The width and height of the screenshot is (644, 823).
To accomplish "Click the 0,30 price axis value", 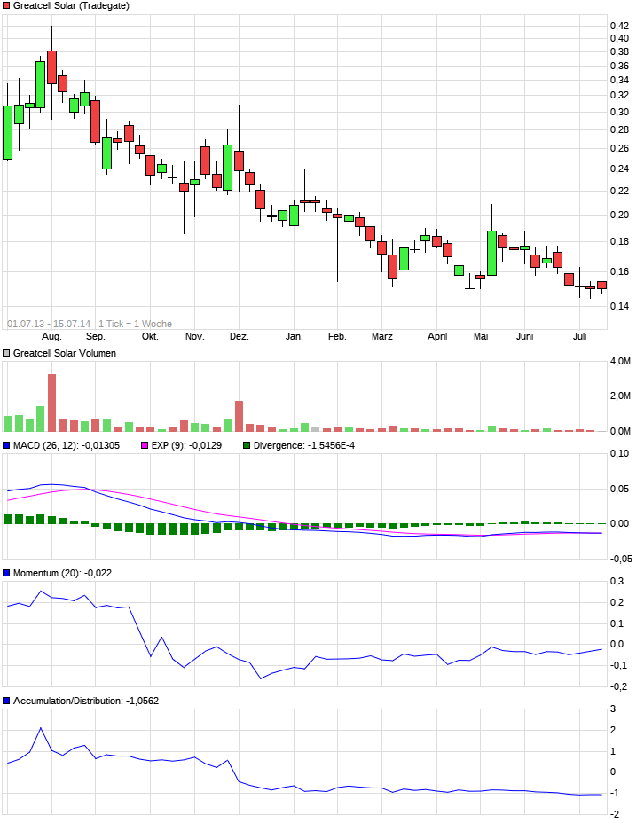I will 619,112.
